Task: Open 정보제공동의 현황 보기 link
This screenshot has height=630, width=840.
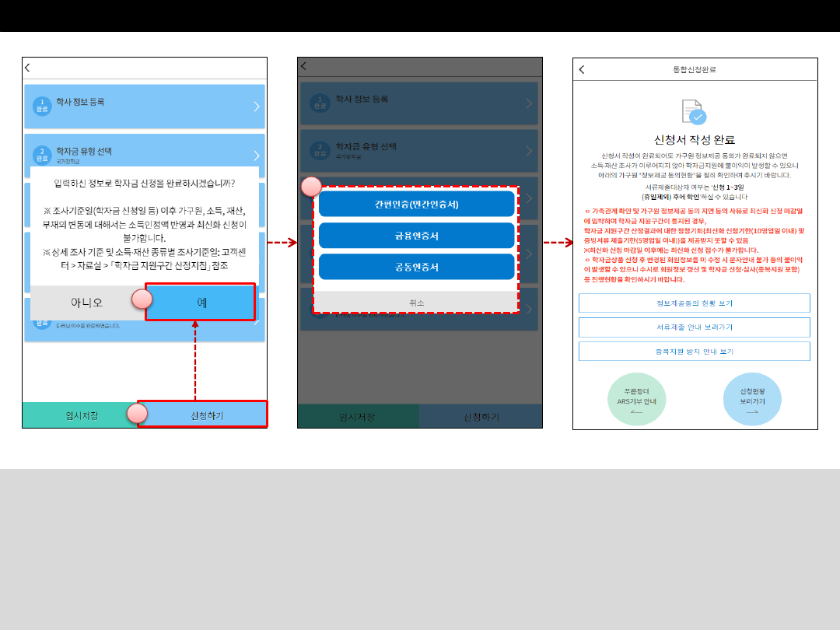Action: click(694, 303)
